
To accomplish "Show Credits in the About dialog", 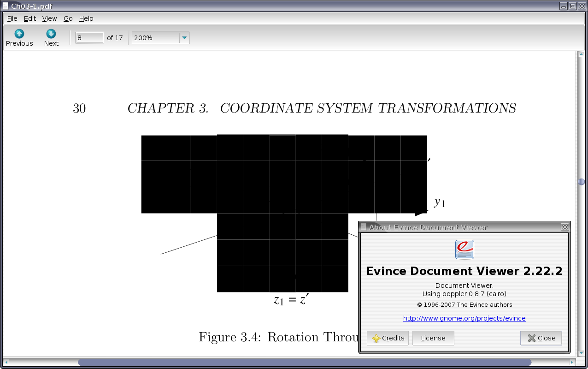I will pos(388,338).
